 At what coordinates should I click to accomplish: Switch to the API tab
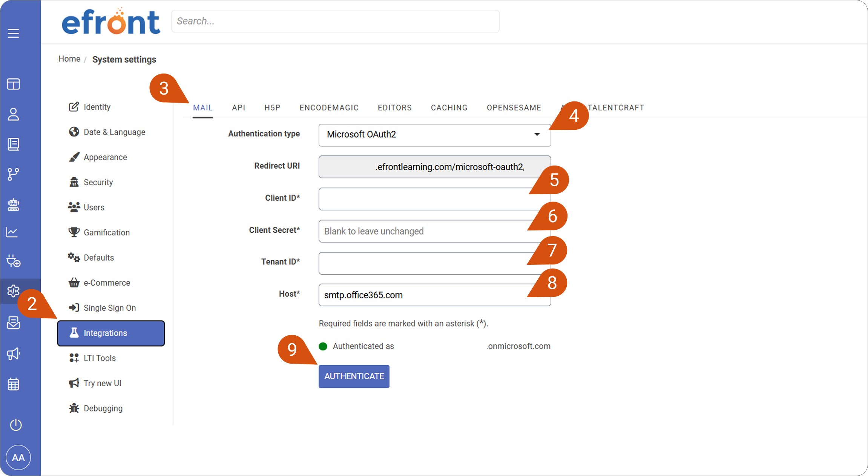tap(239, 108)
